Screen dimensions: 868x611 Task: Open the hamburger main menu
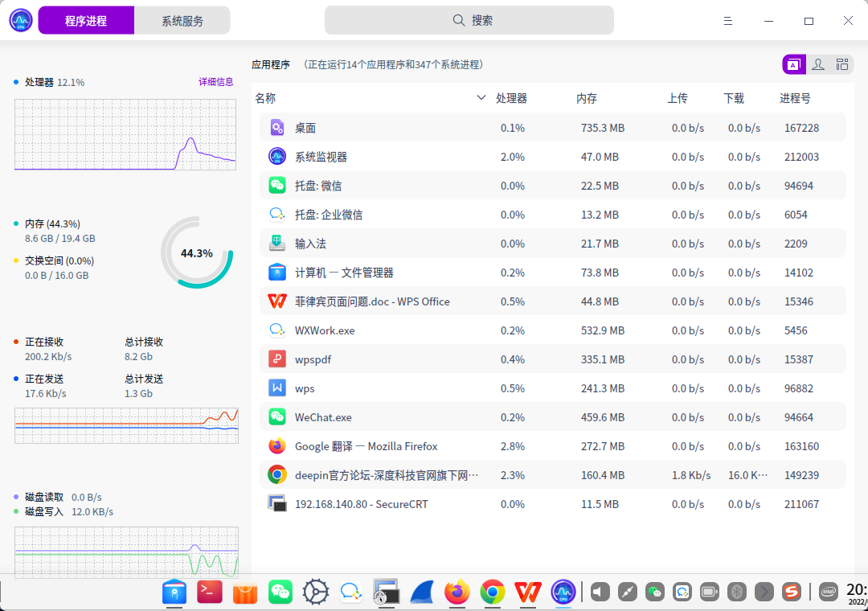tap(728, 21)
